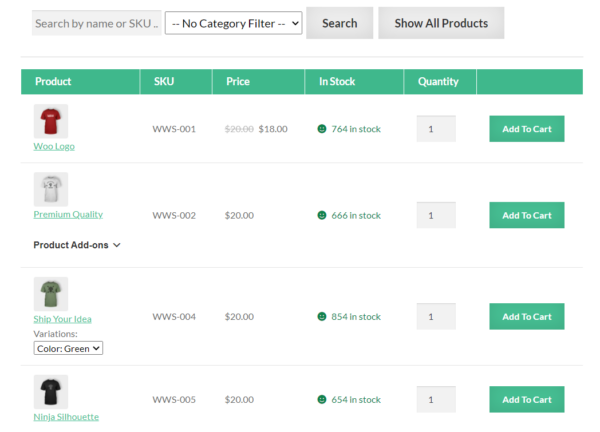The image size is (600, 432).
Task: Click the SKU text WWS-005
Action: pyautogui.click(x=174, y=399)
